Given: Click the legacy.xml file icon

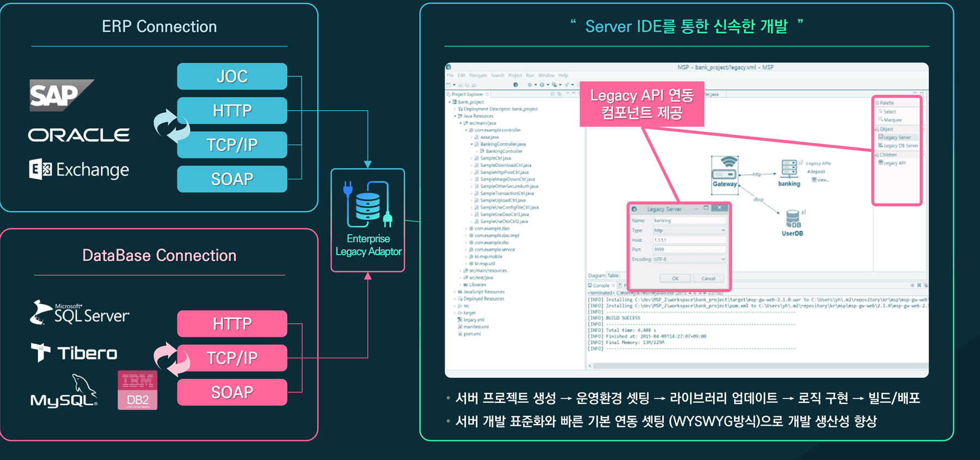Looking at the screenshot, I should [x=460, y=320].
